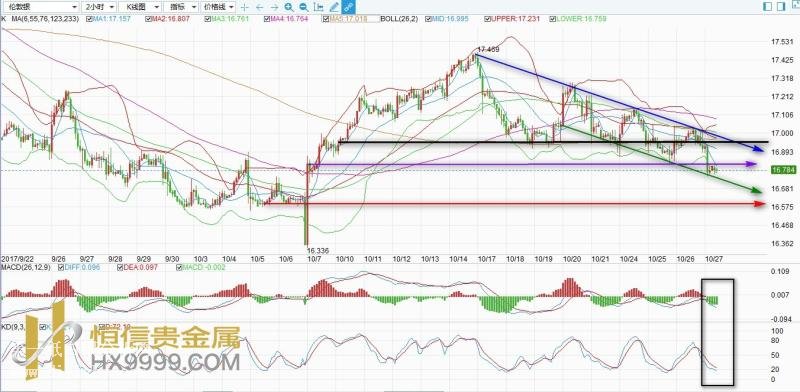The height and width of the screenshot is (392, 800).
Task: Open the K线图 chart type dropdown
Action: coord(139,7)
